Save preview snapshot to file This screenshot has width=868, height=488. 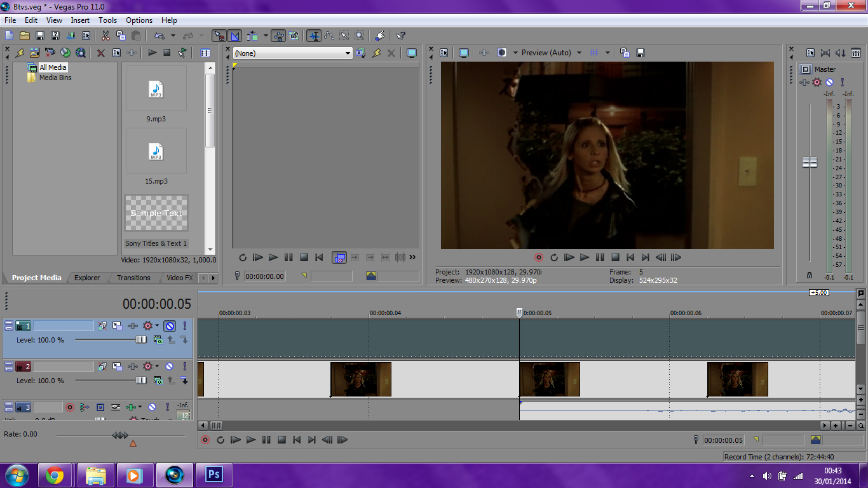pyautogui.click(x=641, y=53)
